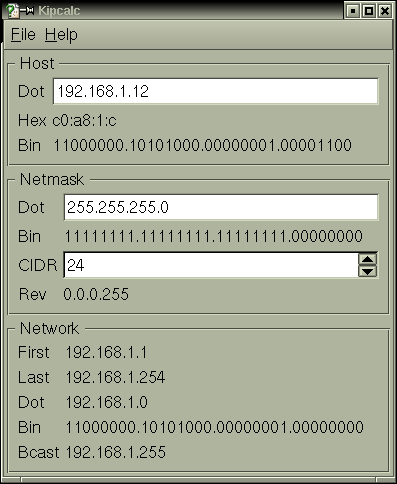This screenshot has width=397, height=484.
Task: Select the Last address 192.168.1.254
Action: (x=115, y=377)
